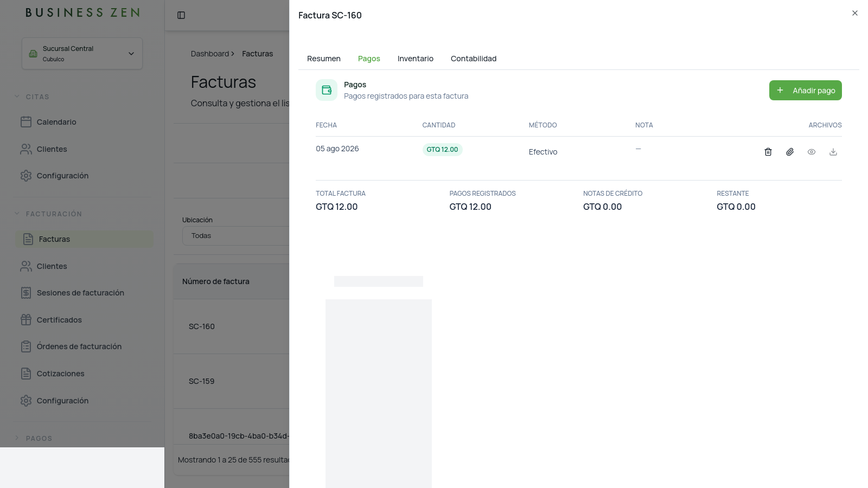Open the Ubicación Todas dropdown
The width and height of the screenshot is (868, 488).
point(235,236)
